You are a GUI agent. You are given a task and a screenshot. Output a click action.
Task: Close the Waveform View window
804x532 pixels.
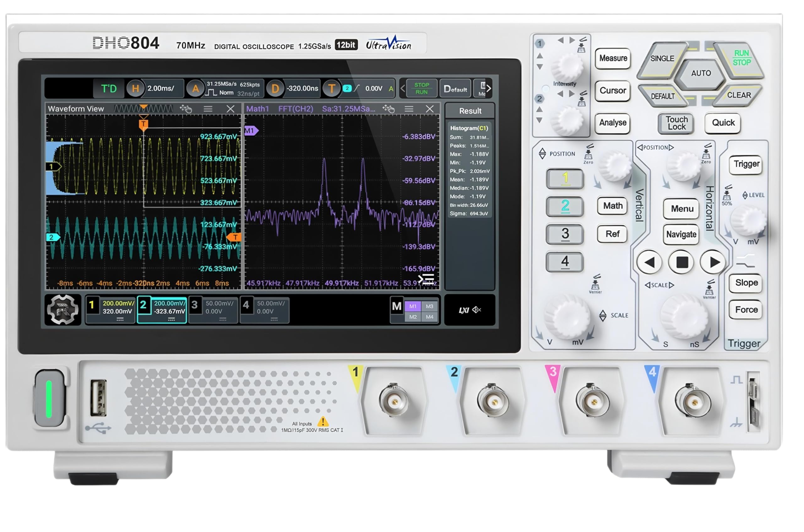click(x=230, y=109)
